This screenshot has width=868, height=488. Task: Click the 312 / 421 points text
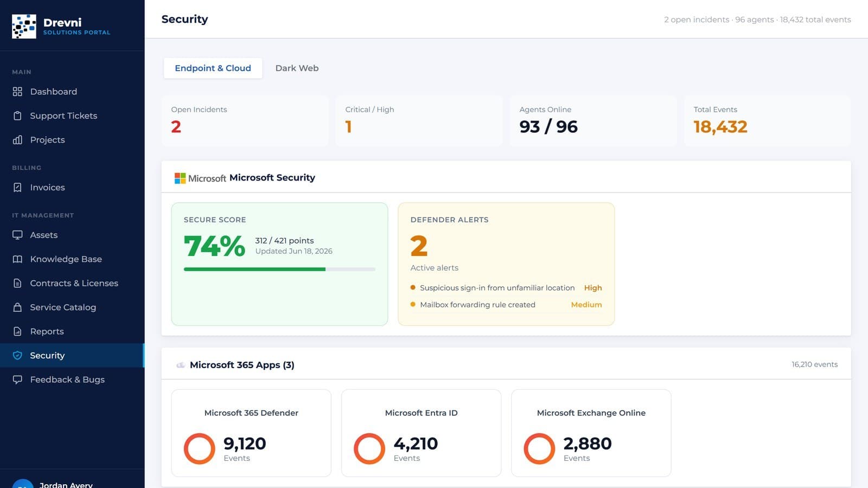[284, 241]
